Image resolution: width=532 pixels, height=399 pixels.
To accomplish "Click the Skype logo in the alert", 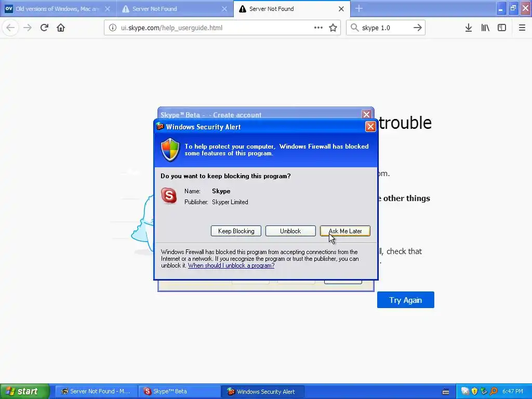I will click(x=169, y=196).
